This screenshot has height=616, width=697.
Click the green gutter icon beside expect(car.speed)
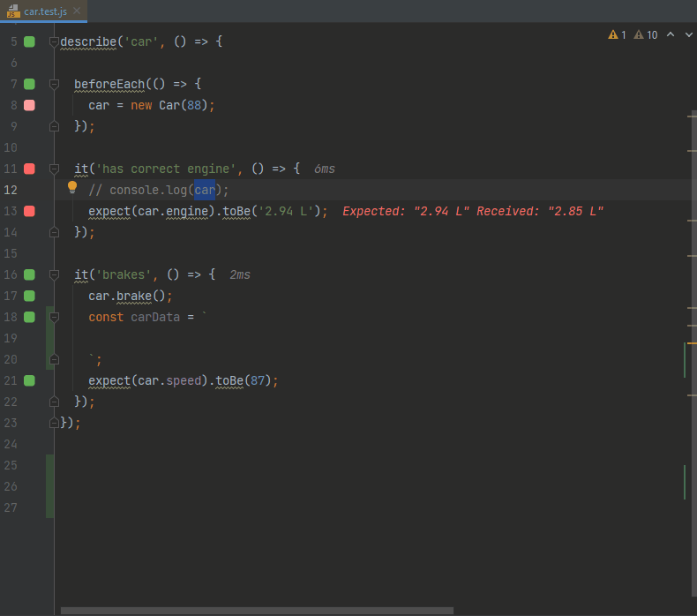coord(29,380)
